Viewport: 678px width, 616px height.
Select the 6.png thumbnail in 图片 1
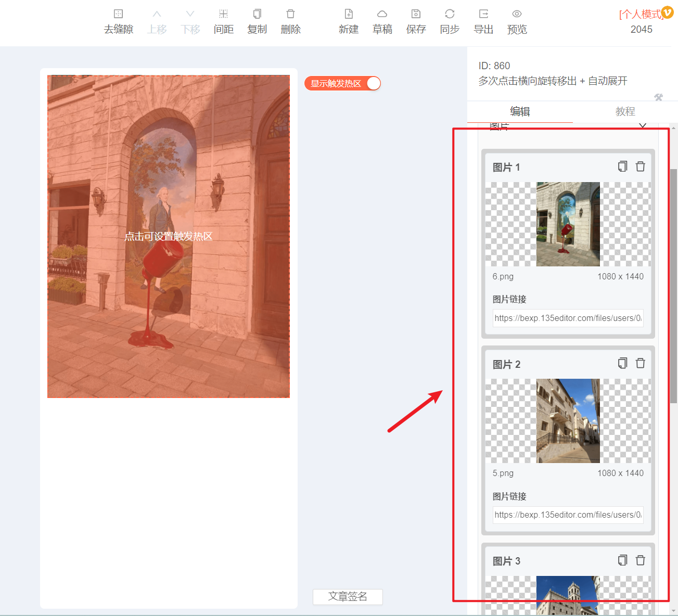pos(568,224)
